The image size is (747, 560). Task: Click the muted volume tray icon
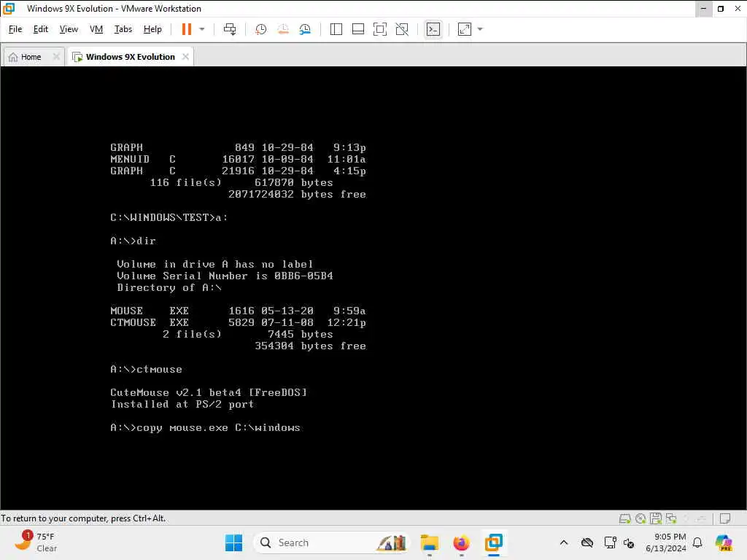pyautogui.click(x=629, y=542)
